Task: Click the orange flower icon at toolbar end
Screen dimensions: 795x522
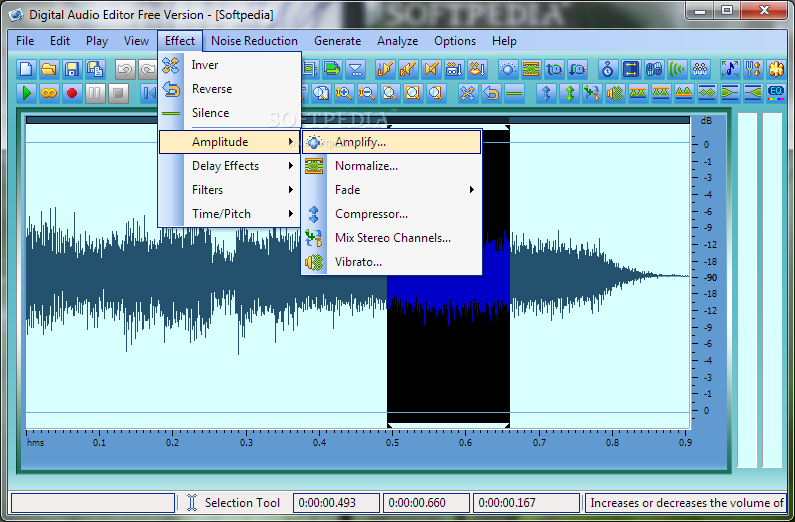Action: click(x=776, y=68)
